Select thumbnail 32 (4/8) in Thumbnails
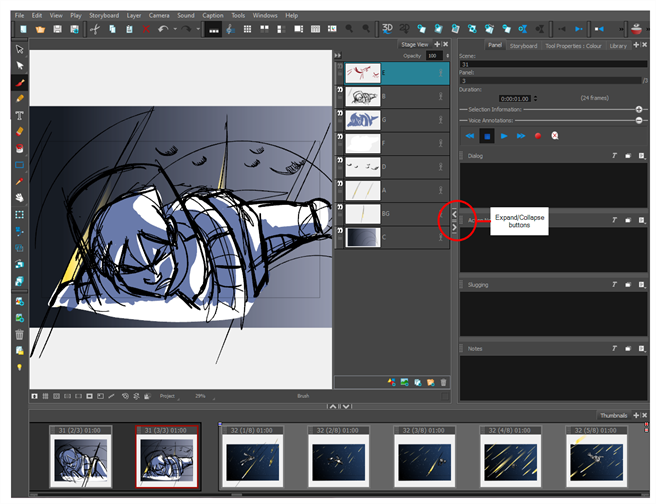 (510, 456)
